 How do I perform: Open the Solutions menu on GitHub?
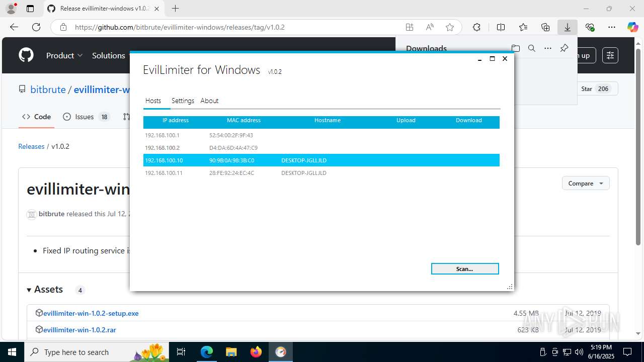click(x=109, y=55)
